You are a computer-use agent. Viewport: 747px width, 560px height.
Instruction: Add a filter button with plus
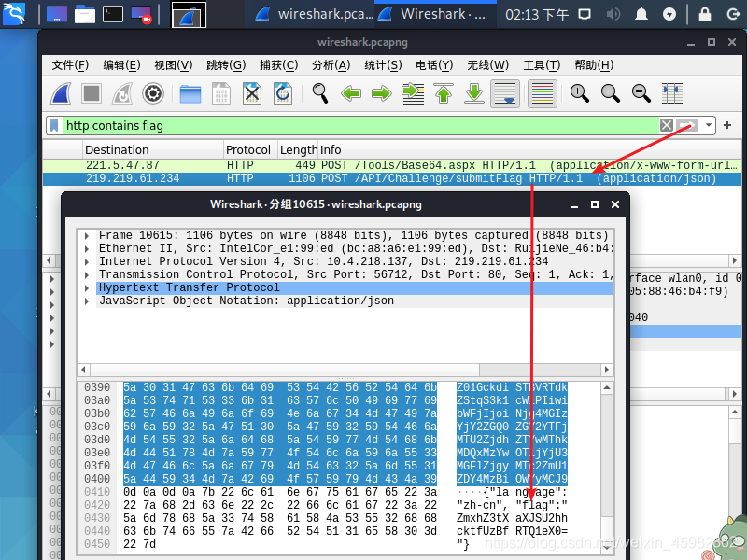(x=727, y=125)
